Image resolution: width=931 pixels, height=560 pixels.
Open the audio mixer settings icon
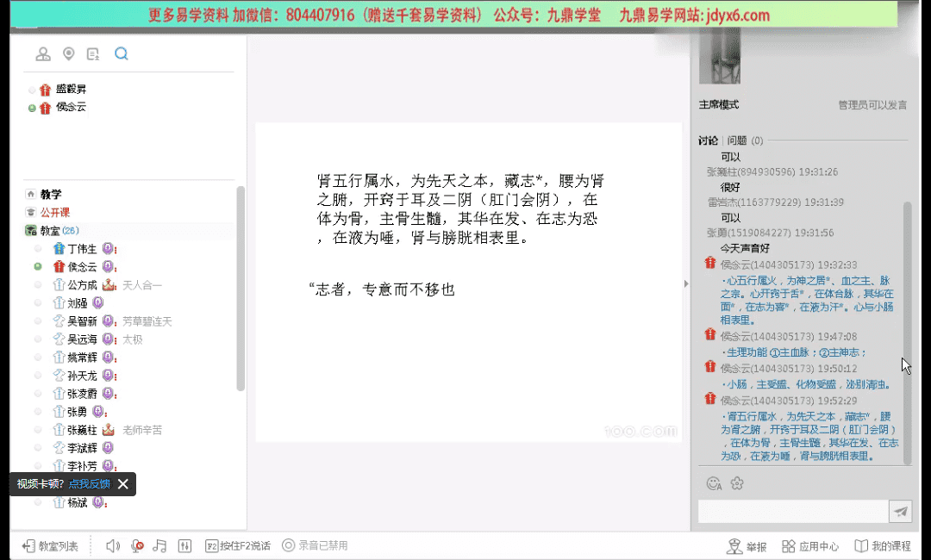point(184,545)
